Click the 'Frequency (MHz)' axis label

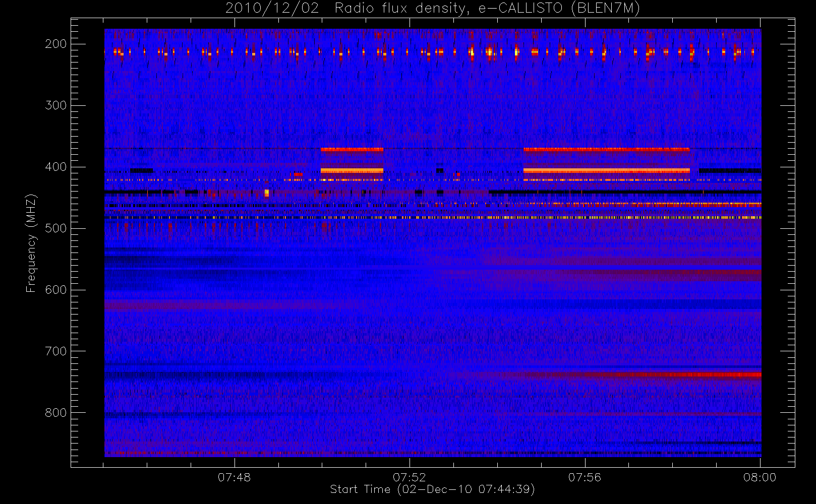[x=31, y=243]
